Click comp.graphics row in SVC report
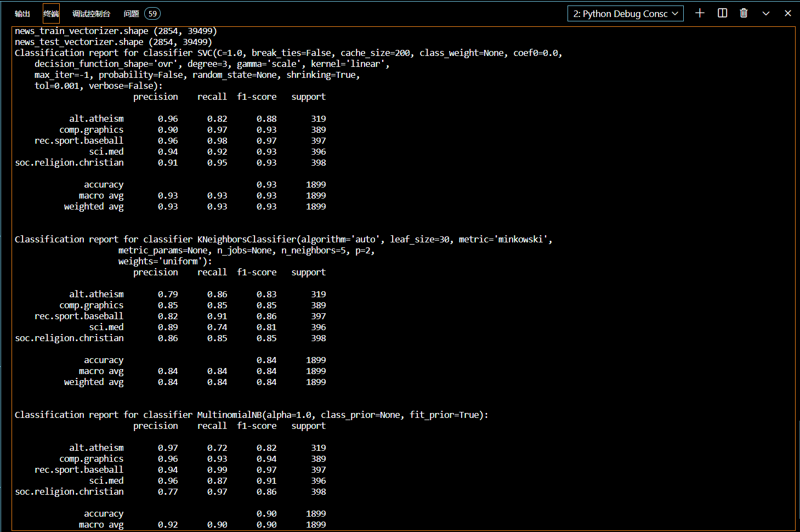 192,130
